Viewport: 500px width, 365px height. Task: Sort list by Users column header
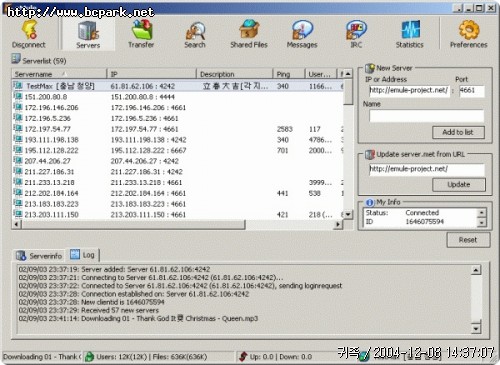[x=321, y=74]
